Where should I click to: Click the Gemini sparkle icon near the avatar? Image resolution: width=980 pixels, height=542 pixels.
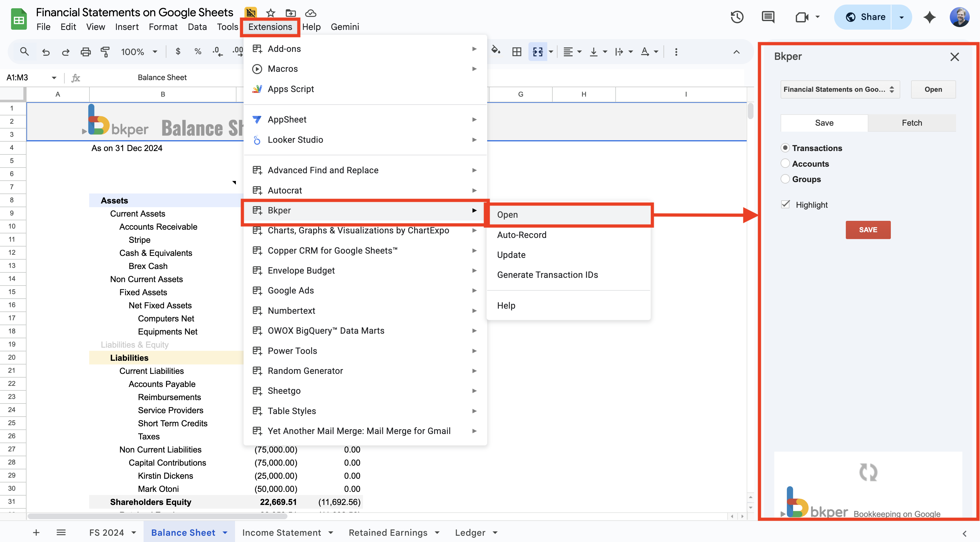pos(929,17)
